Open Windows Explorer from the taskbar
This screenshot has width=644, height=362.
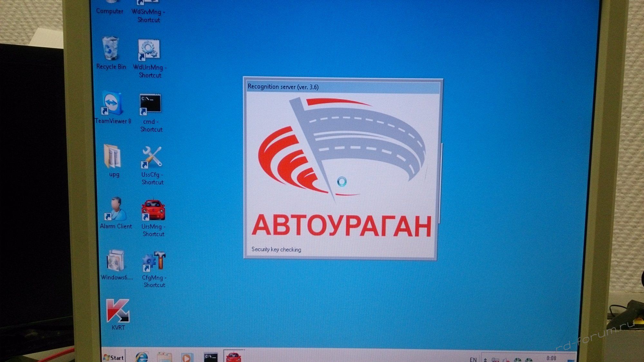click(x=164, y=357)
